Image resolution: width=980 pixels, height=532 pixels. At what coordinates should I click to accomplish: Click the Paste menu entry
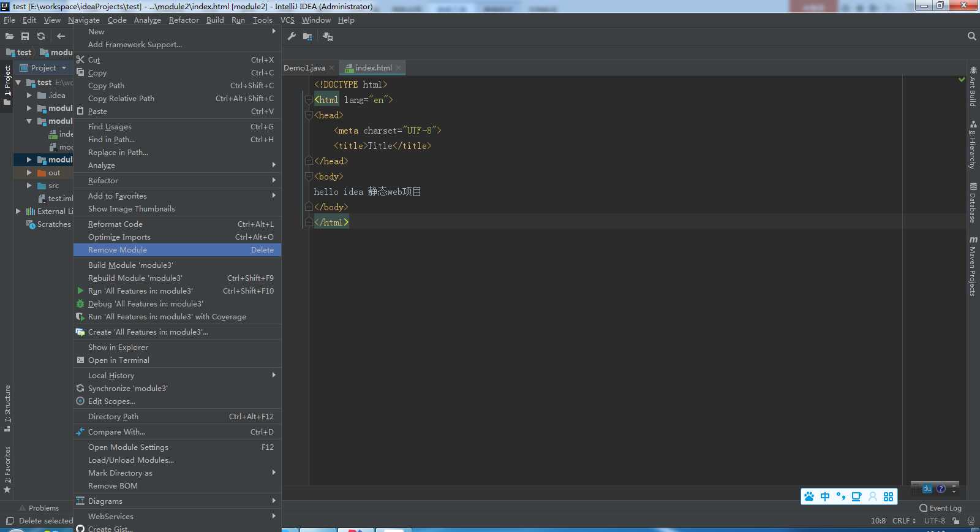coord(177,112)
